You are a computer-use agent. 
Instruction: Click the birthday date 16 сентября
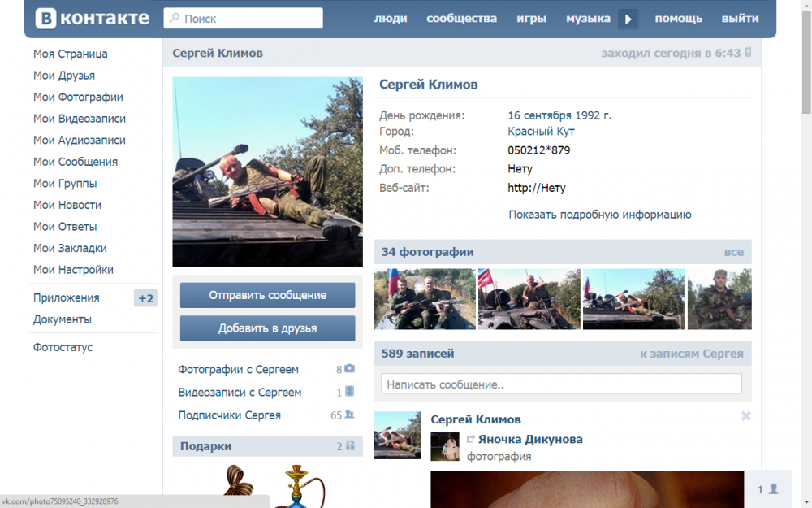click(538, 115)
